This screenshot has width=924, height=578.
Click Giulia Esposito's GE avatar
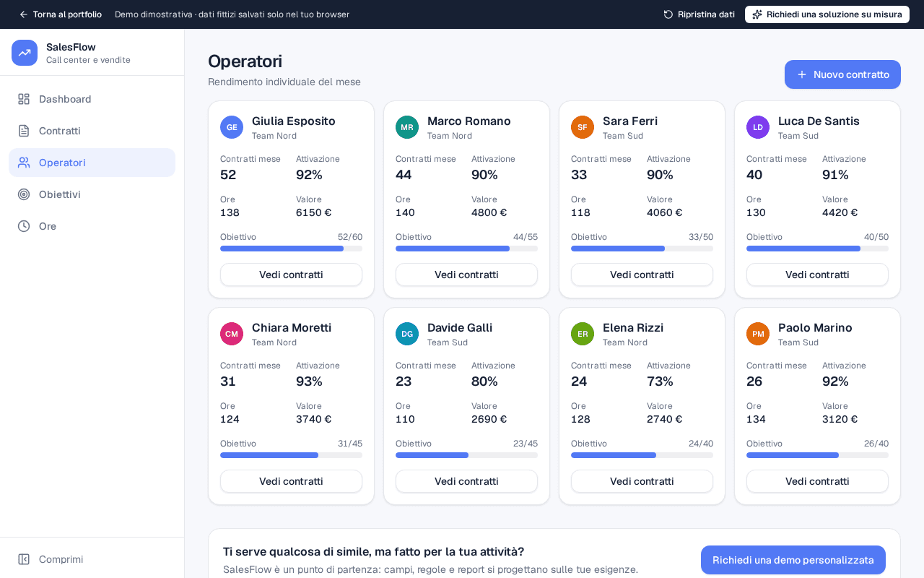point(232,127)
